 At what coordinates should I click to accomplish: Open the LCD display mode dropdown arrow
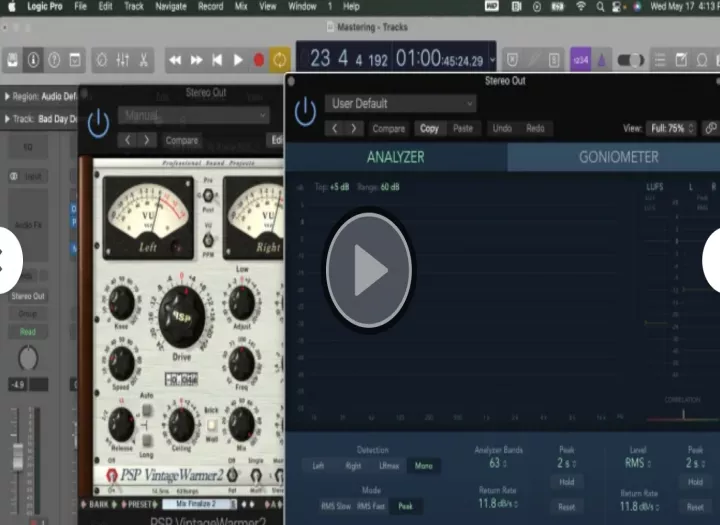[x=492, y=60]
